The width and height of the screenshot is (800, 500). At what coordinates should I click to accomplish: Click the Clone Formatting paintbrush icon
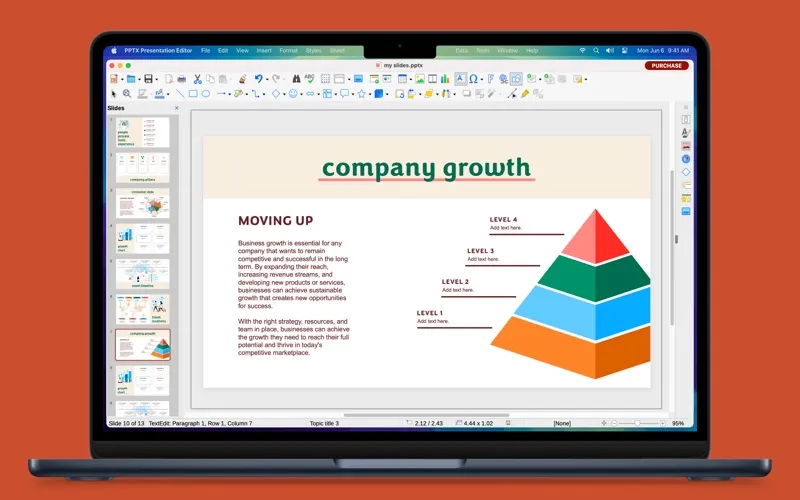tap(243, 79)
